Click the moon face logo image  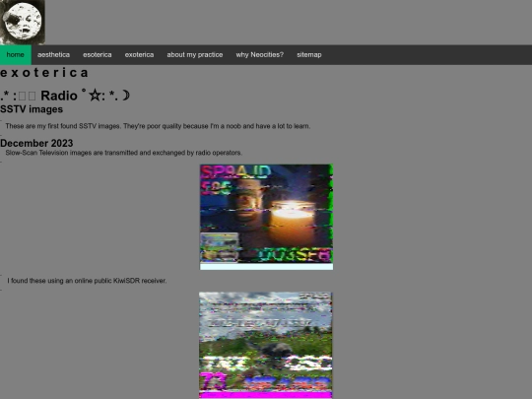point(23,22)
